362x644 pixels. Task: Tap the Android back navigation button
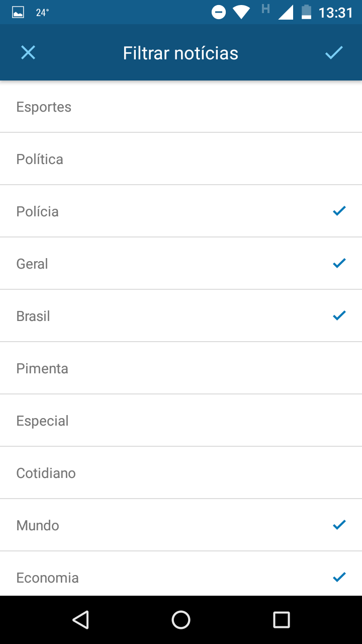pyautogui.click(x=80, y=620)
